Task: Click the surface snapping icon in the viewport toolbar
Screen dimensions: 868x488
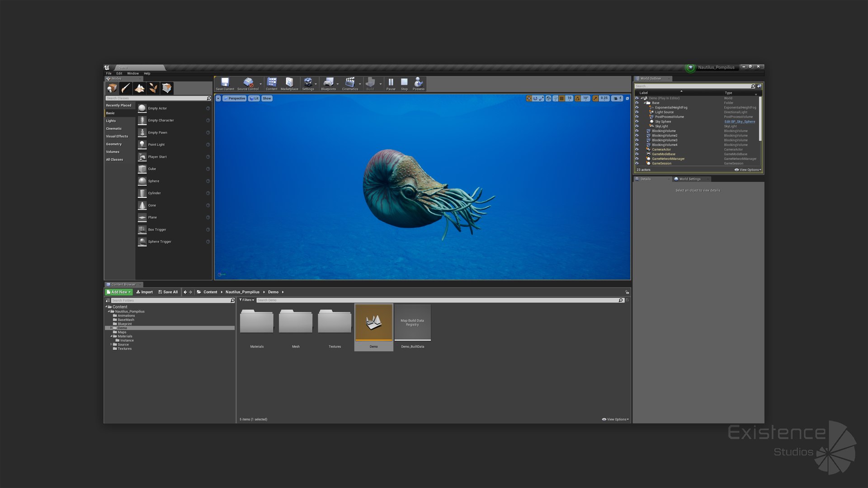Action: 556,98
